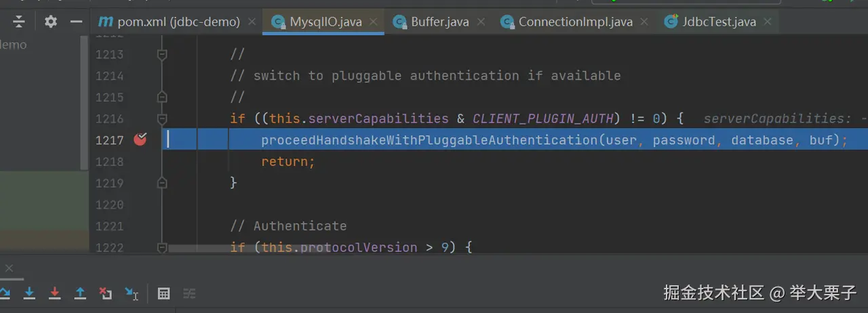
Task: Collapse the fold marker at line 1213
Action: tap(161, 54)
